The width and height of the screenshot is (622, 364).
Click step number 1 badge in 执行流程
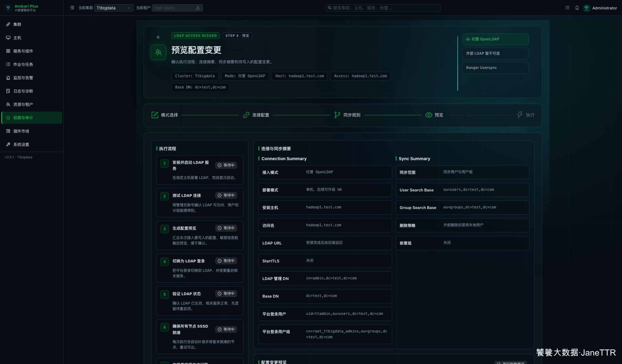coord(165,163)
